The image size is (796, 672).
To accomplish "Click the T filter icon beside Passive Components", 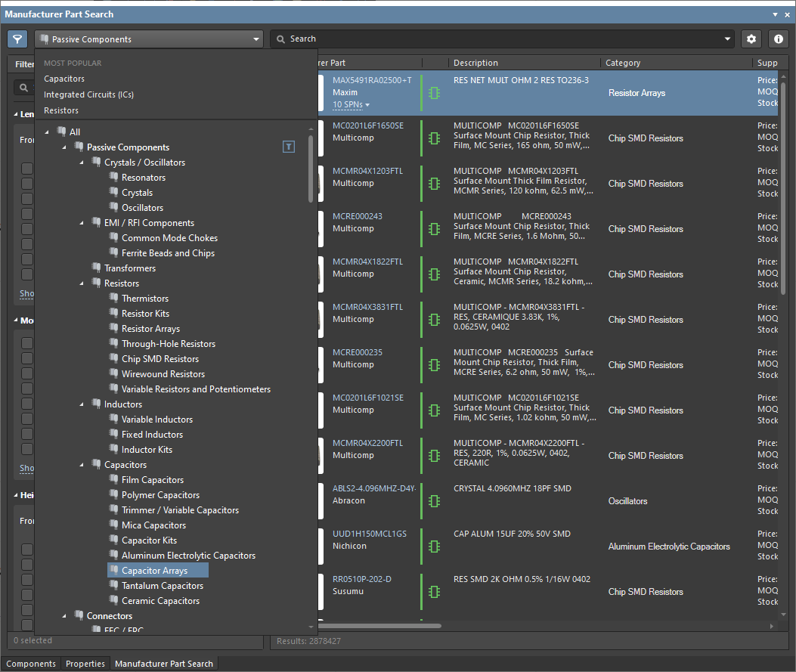I will 288,147.
